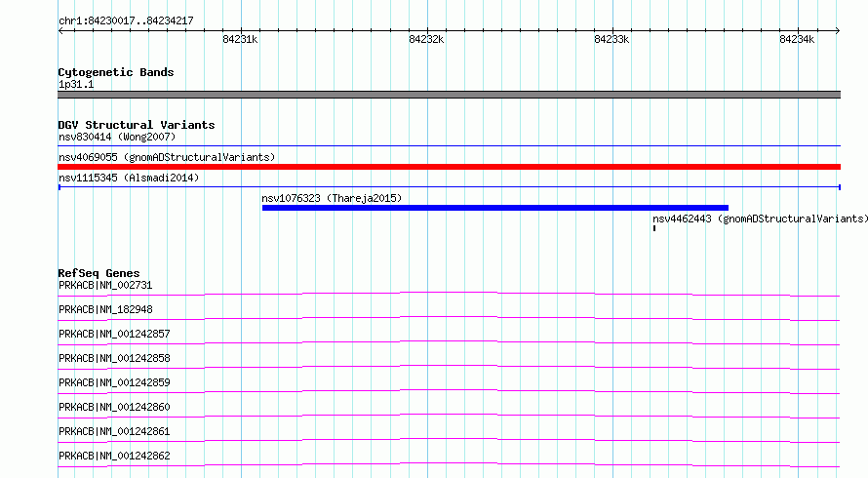Select the magenta intron line of NM_001242858
Screen dimensions: 868x478
coord(449,367)
